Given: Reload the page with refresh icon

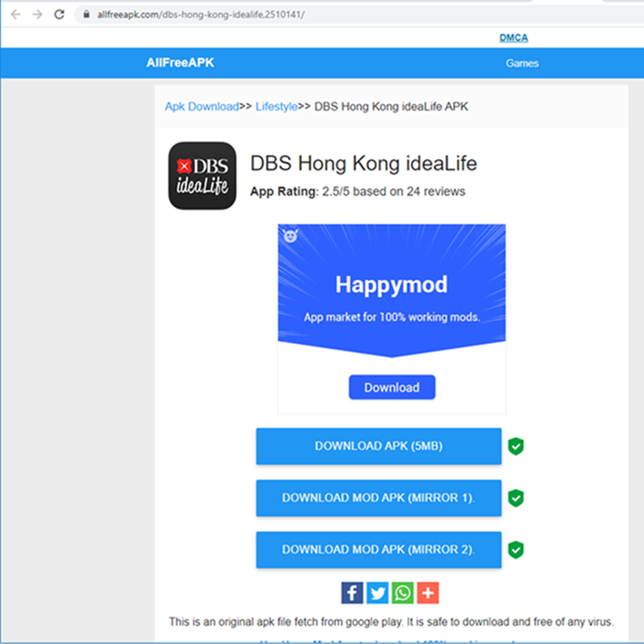Looking at the screenshot, I should 60,14.
